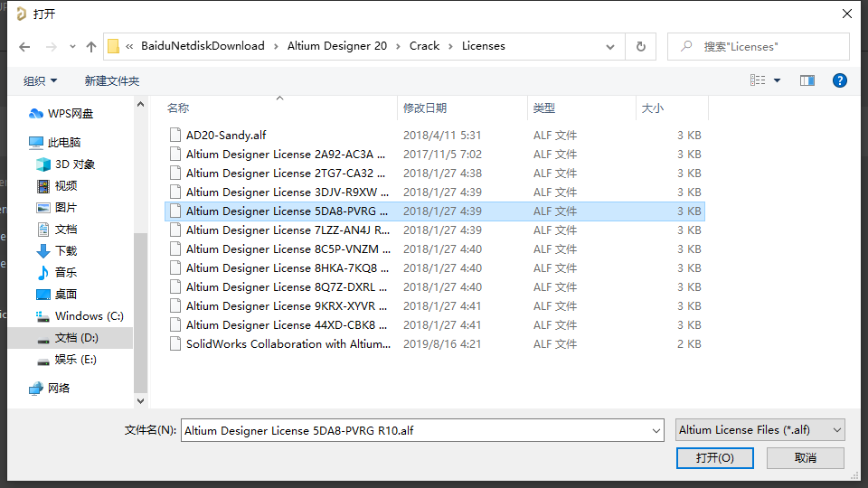Select 网络 in the sidebar
The width and height of the screenshot is (868, 488).
click(x=49, y=389)
